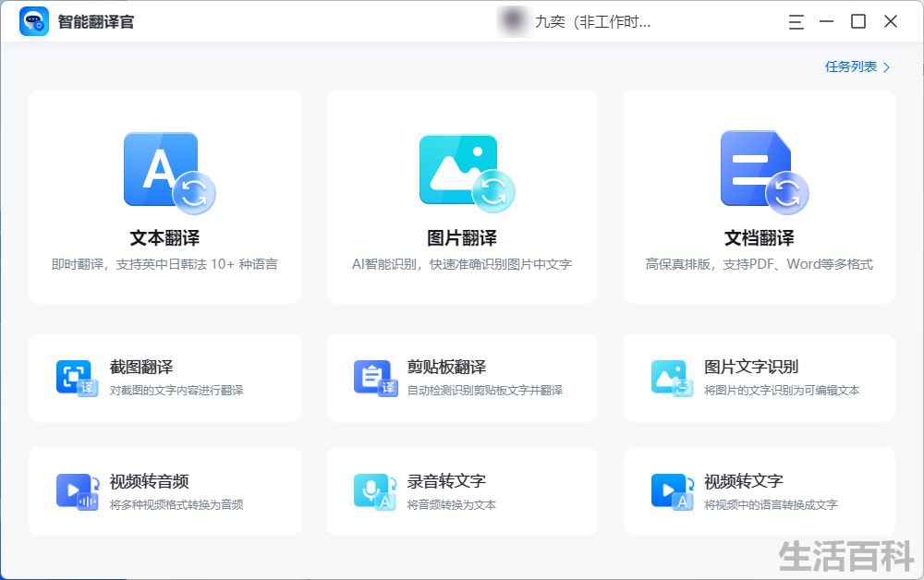Open the 文档翻译 document translation icon
This screenshot has height=580, width=924.
pos(764,172)
